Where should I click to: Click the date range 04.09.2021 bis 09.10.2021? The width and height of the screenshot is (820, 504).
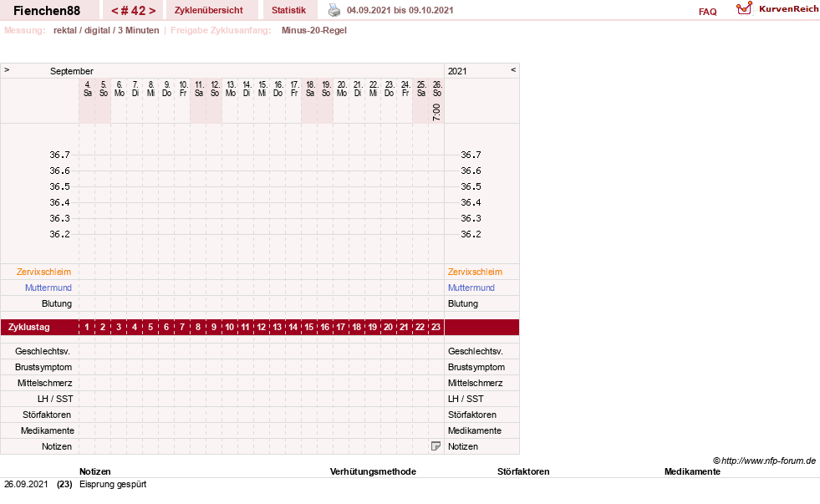click(x=400, y=10)
